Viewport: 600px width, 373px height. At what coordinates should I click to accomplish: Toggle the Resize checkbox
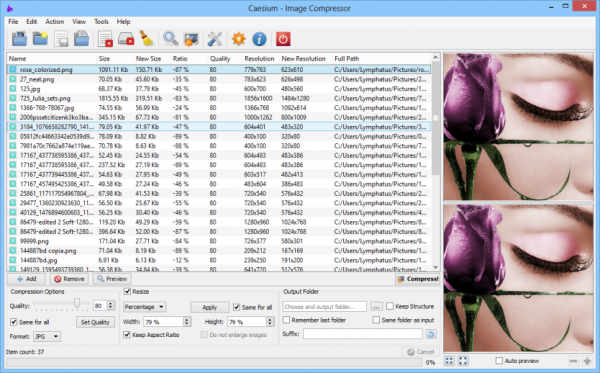tap(127, 292)
